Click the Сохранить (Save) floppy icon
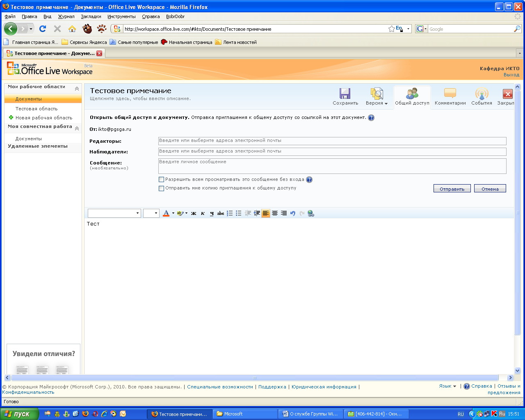 [345, 93]
